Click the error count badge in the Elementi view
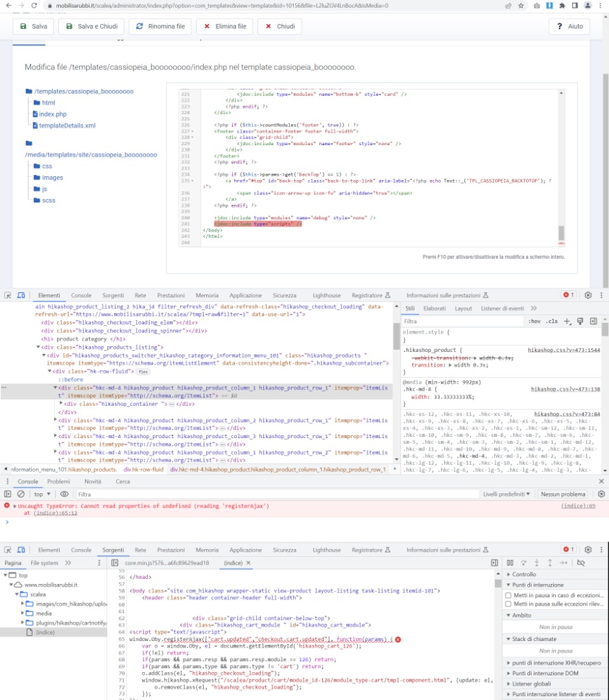This screenshot has width=609, height=700. tap(569, 295)
